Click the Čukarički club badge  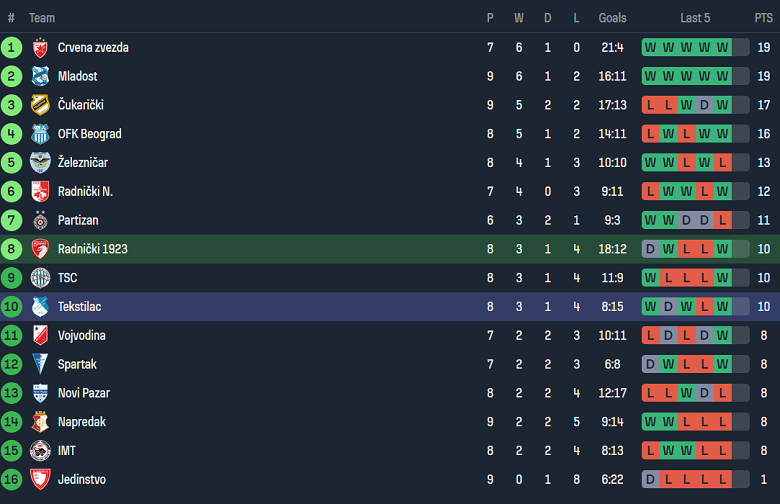click(40, 105)
